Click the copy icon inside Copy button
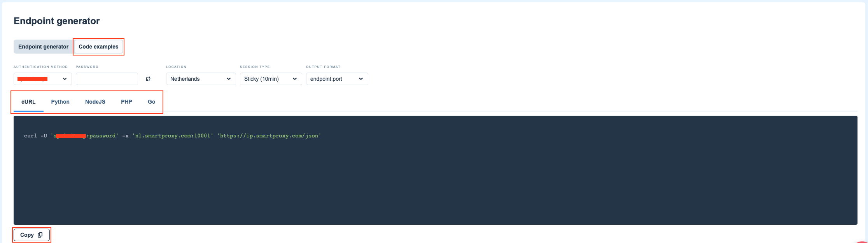The height and width of the screenshot is (243, 868). [40, 235]
